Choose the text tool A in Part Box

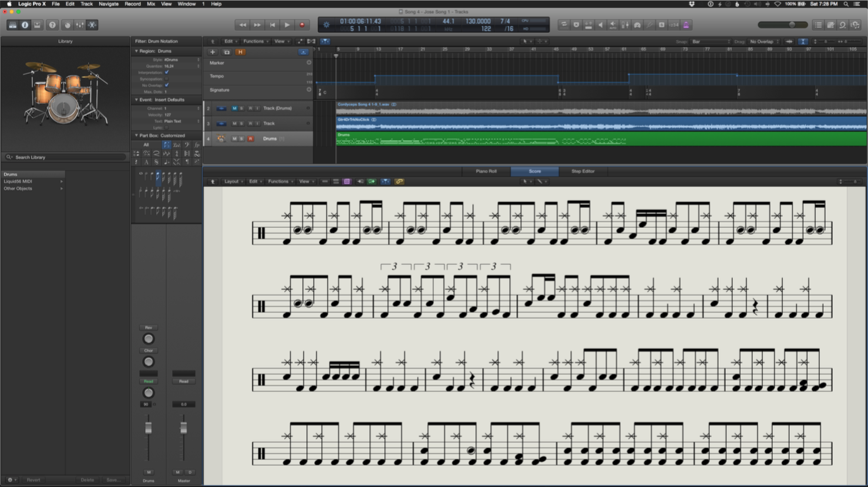(x=146, y=162)
